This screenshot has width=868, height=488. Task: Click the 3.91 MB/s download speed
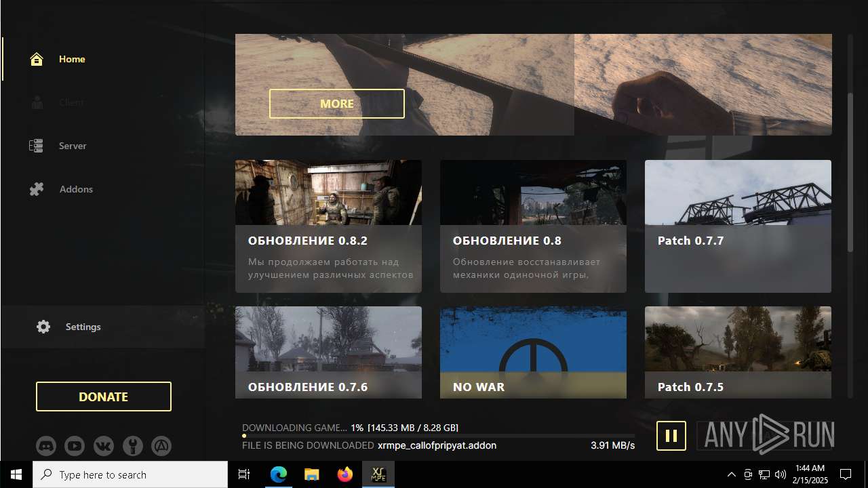[613, 445]
